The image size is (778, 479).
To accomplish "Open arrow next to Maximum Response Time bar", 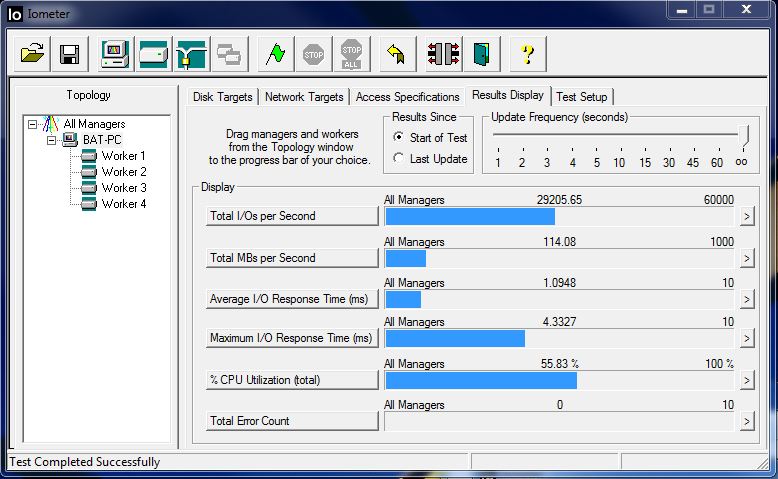I will 747,339.
